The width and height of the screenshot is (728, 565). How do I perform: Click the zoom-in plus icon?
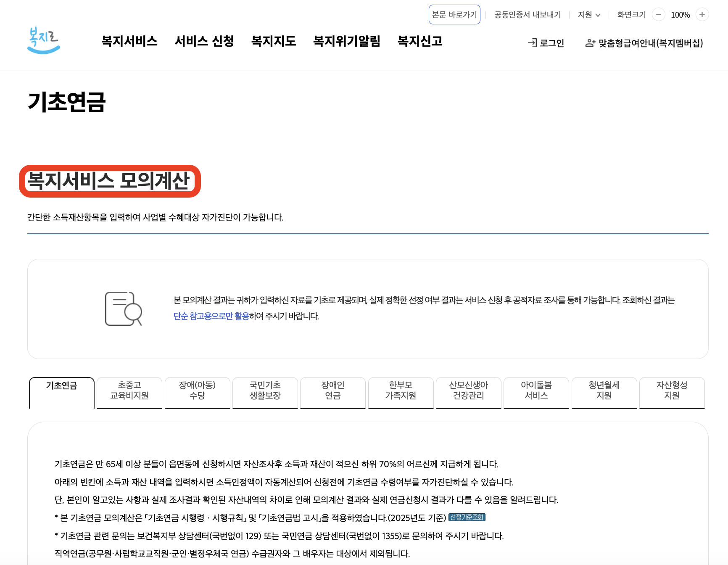click(x=702, y=15)
